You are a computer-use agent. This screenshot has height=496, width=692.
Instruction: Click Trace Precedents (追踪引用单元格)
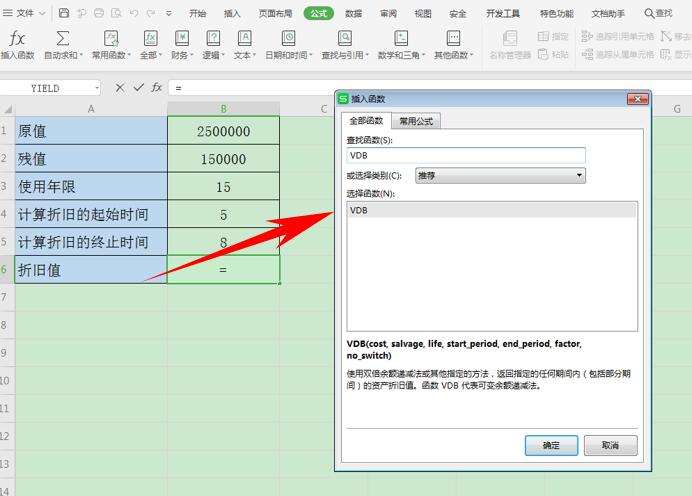617,36
